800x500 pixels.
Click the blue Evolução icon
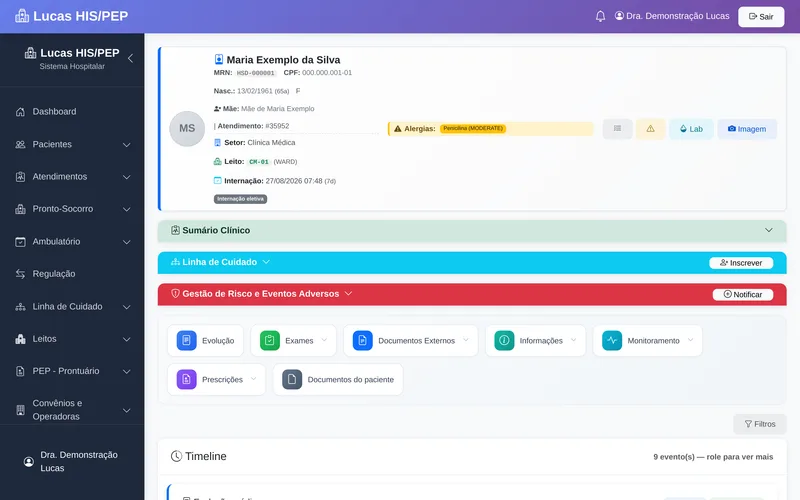click(x=187, y=340)
